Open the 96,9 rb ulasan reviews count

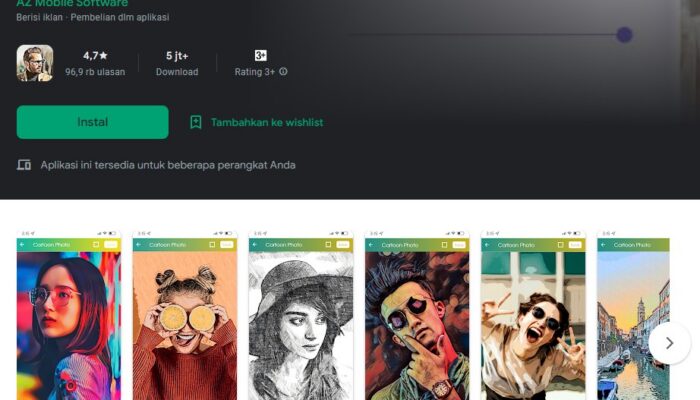pyautogui.click(x=96, y=72)
